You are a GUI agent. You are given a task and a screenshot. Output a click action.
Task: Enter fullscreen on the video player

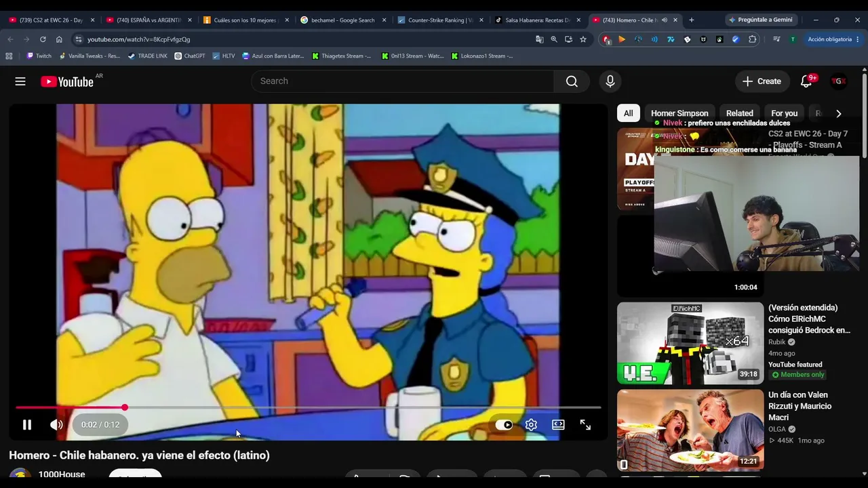click(x=585, y=425)
